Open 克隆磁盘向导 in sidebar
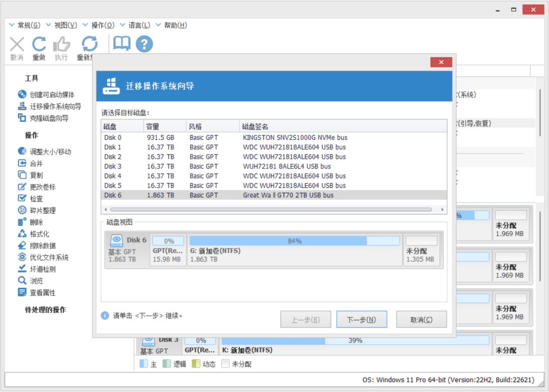The width and height of the screenshot is (549, 392). coord(43,118)
